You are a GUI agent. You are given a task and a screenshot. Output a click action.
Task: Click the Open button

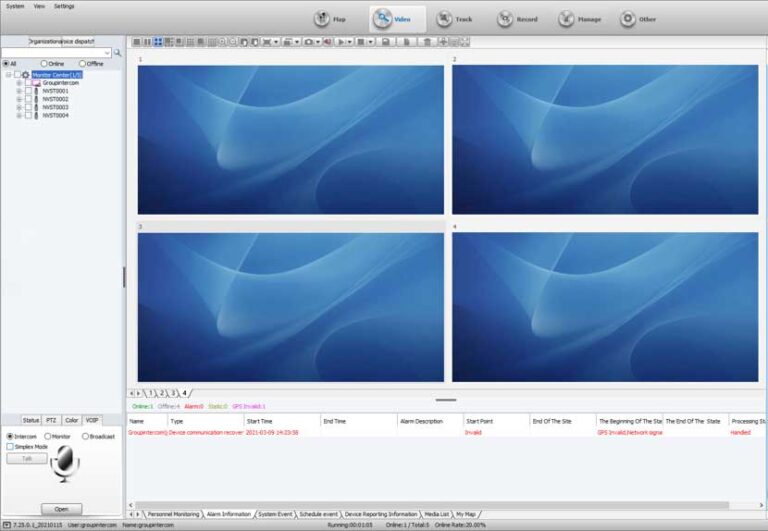(x=61, y=509)
